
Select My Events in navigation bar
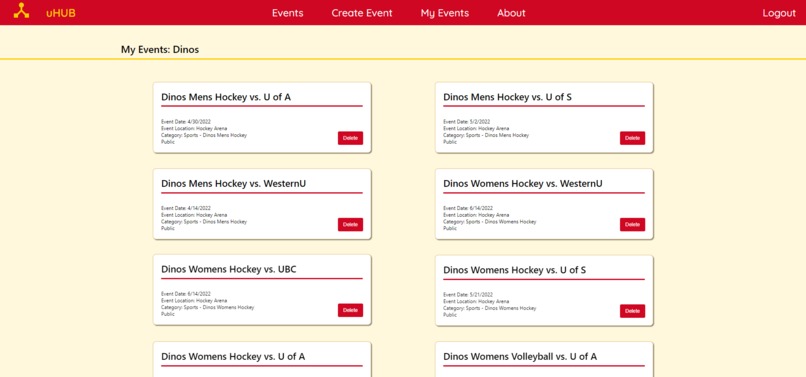click(445, 13)
